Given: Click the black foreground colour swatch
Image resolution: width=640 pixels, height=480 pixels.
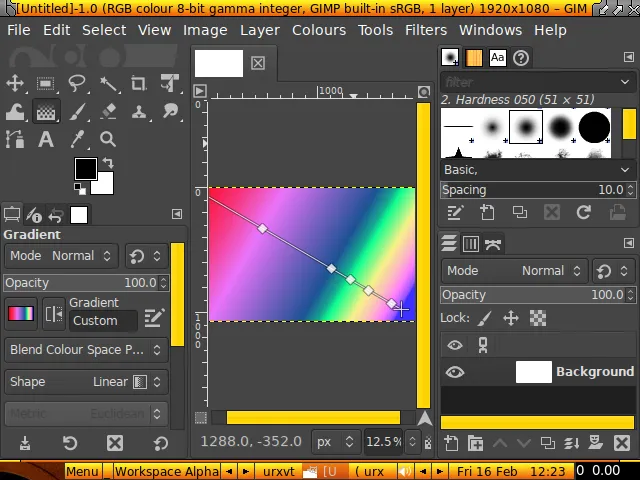Looking at the screenshot, I should (86, 169).
